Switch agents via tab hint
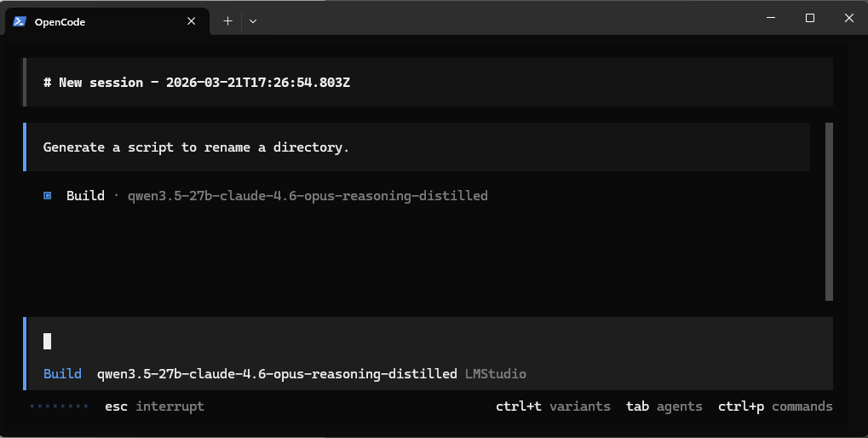 (664, 406)
